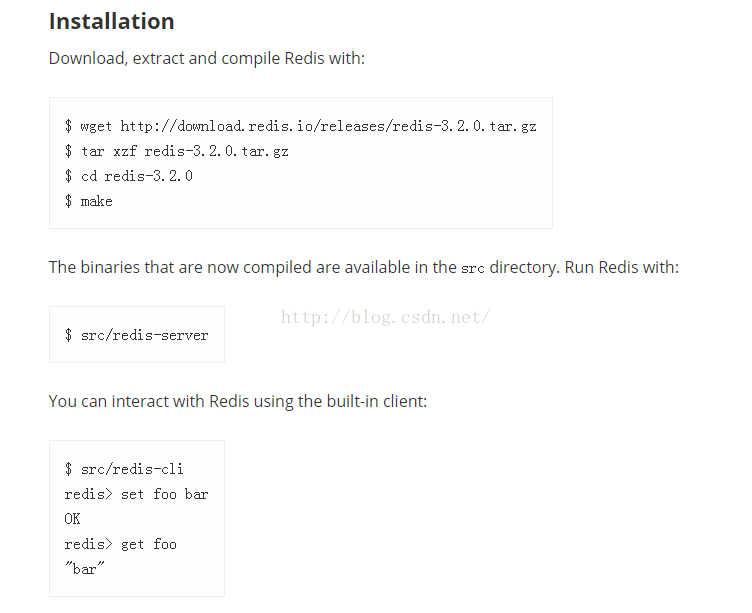Viewport: 752px width, 613px height.
Task: Click the "bar" output line
Action: [84, 569]
